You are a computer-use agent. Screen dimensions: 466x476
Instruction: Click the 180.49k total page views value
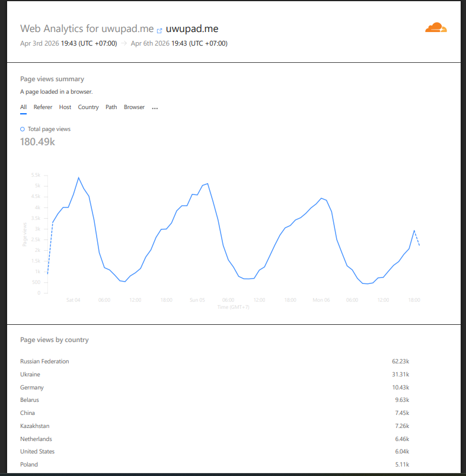[x=37, y=142]
